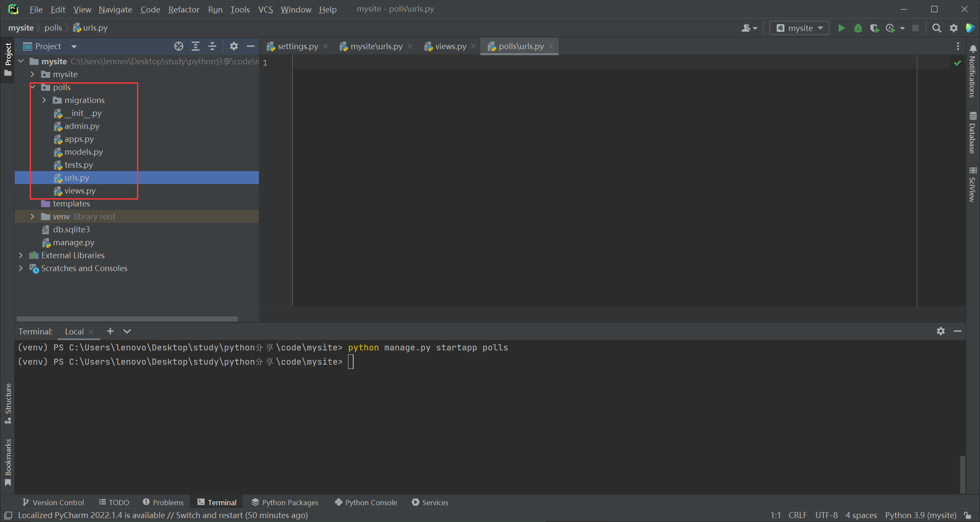Open the TODO tool window
This screenshot has height=522, width=980.
(x=114, y=502)
